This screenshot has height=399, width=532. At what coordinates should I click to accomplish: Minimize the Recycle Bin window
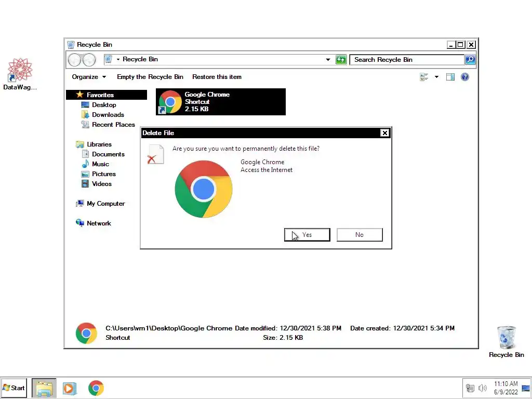coord(451,45)
